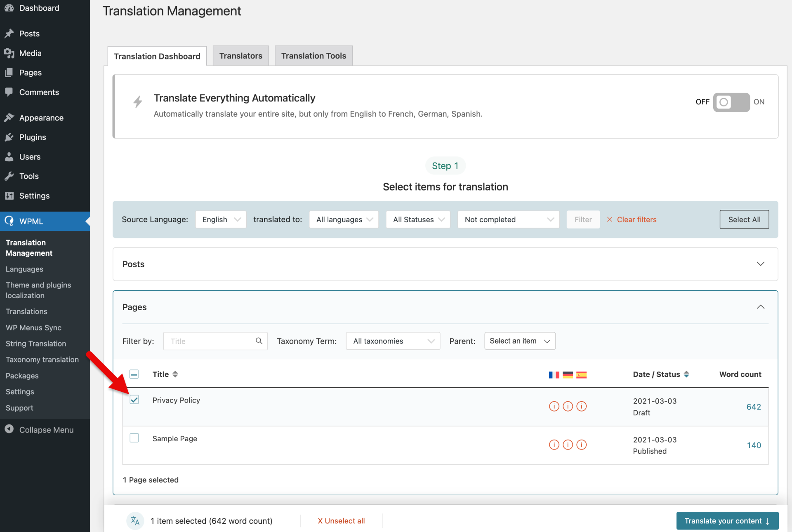Open Translations submenu item

tap(26, 311)
